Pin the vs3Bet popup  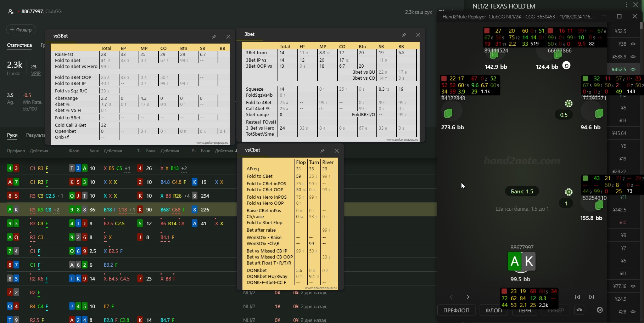tap(214, 36)
